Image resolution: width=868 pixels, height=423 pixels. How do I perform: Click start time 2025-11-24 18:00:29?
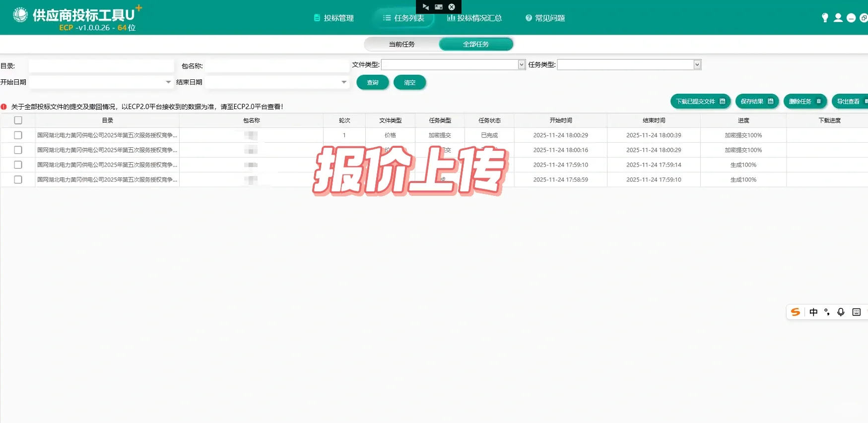point(561,135)
